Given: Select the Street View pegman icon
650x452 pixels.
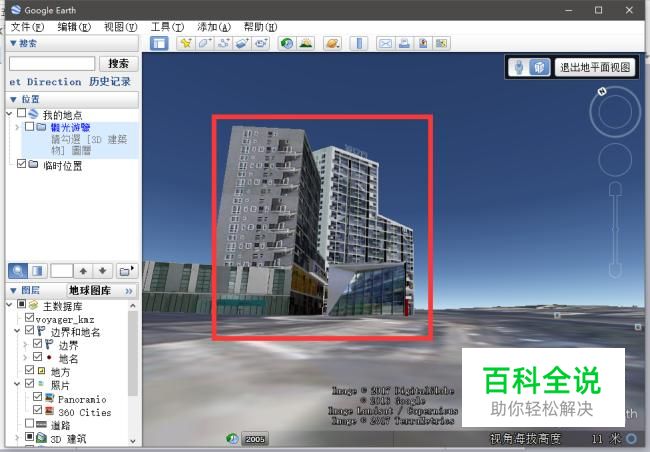Looking at the screenshot, I should 519,67.
